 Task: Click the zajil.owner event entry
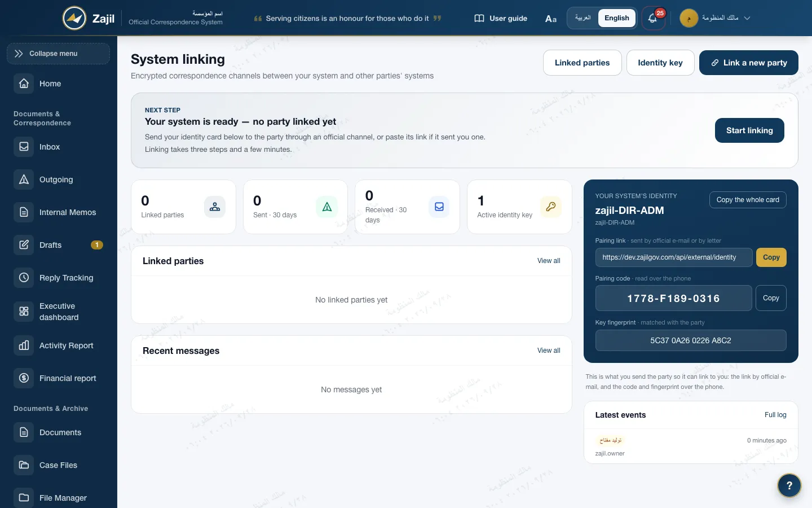(x=610, y=453)
